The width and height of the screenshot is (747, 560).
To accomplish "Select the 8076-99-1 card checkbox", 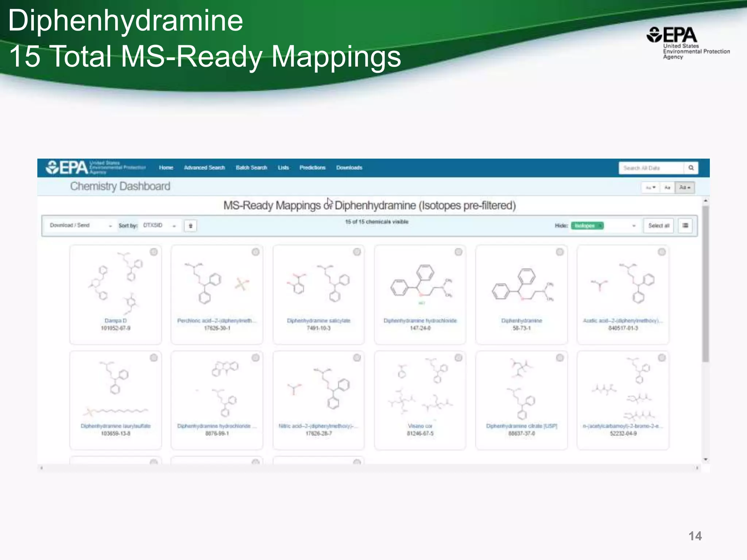I will click(256, 358).
